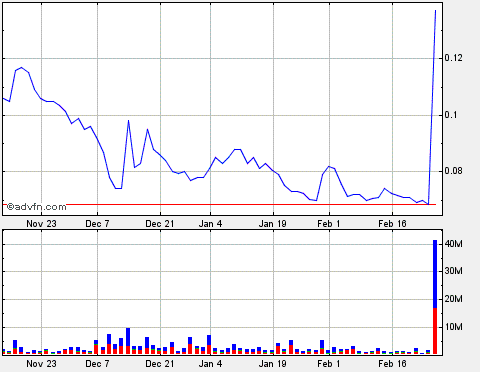Screen dimensions: 480x372
Task: Click the 0.08 price axis label
Action: (x=454, y=171)
